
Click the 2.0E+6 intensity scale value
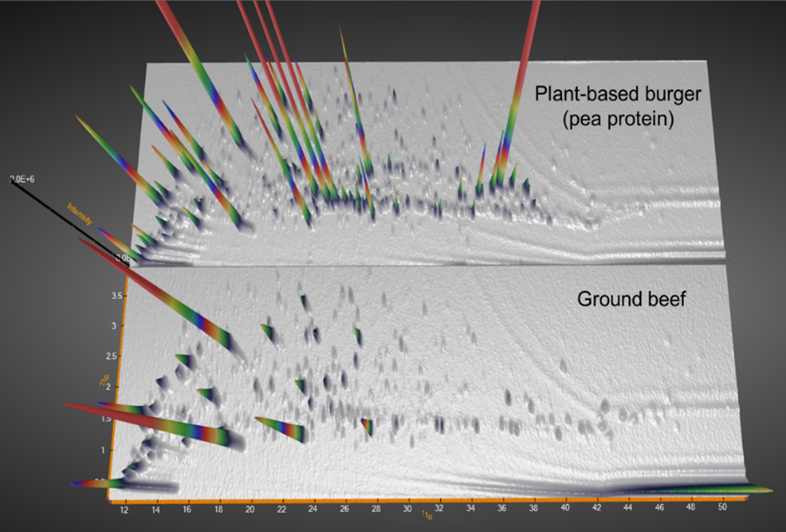[x=23, y=179]
